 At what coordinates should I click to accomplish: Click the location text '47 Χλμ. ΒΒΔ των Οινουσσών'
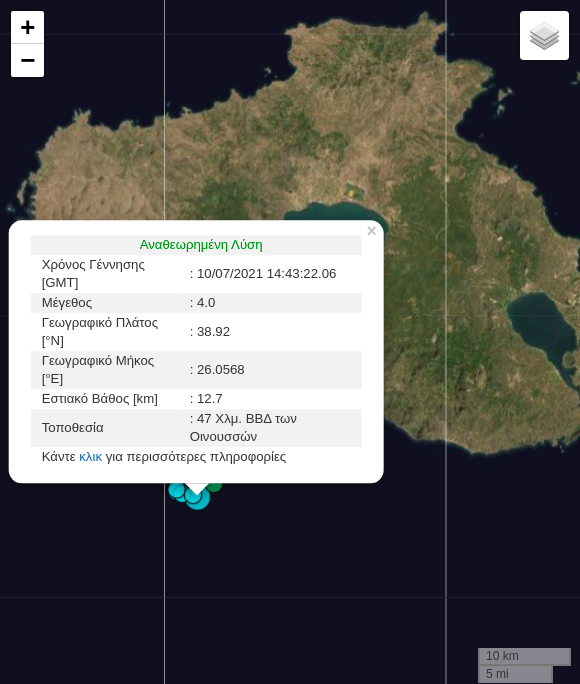243,428
